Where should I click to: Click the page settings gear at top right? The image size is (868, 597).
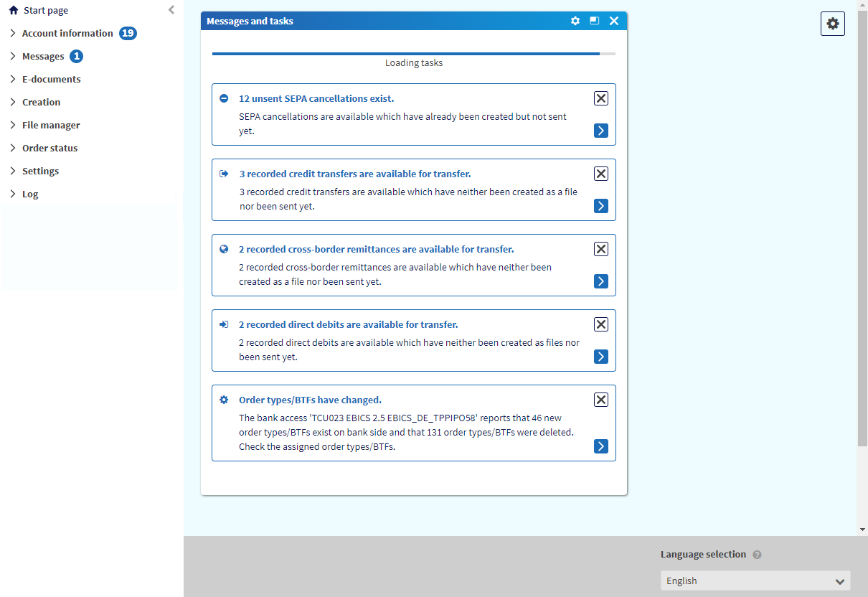click(x=832, y=24)
